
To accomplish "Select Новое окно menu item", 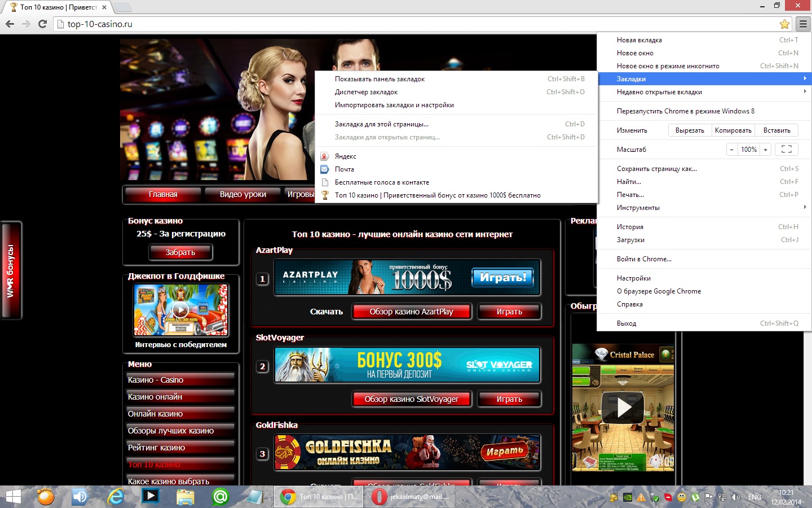I will (704, 53).
